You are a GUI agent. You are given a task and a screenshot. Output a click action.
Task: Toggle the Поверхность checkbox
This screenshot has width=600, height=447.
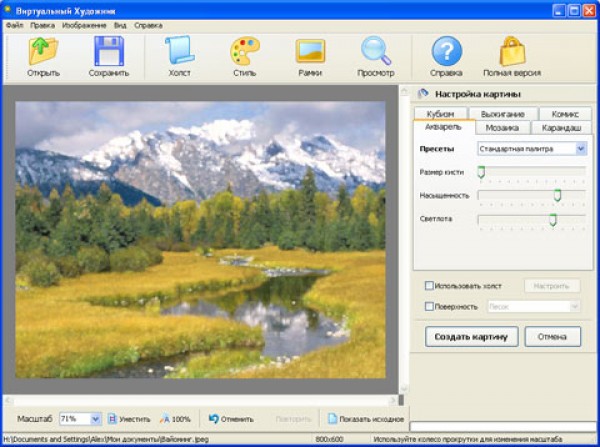(430, 306)
